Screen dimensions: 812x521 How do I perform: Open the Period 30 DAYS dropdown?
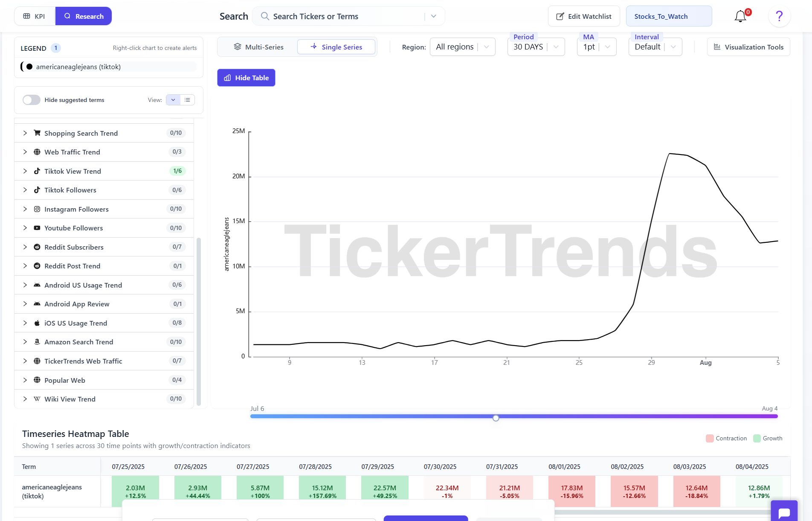point(536,47)
